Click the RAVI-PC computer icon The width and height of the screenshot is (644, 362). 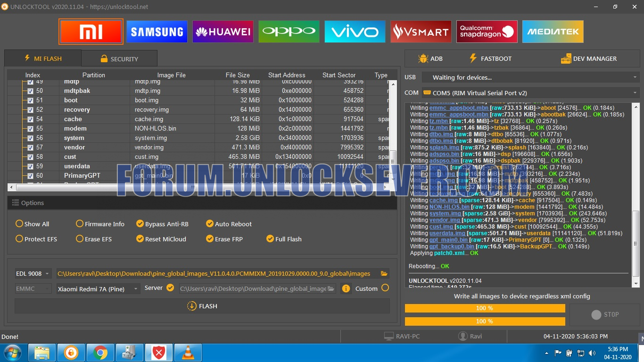388,336
